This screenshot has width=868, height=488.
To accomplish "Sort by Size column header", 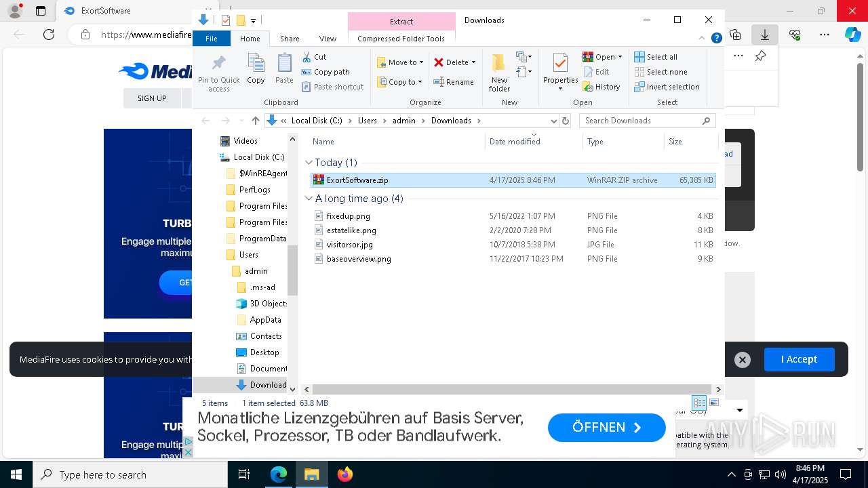I will [x=690, y=142].
